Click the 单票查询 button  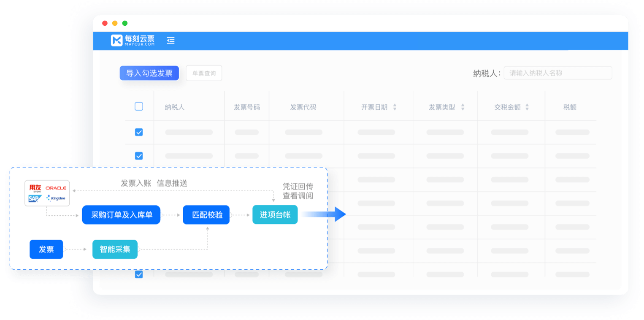[204, 73]
